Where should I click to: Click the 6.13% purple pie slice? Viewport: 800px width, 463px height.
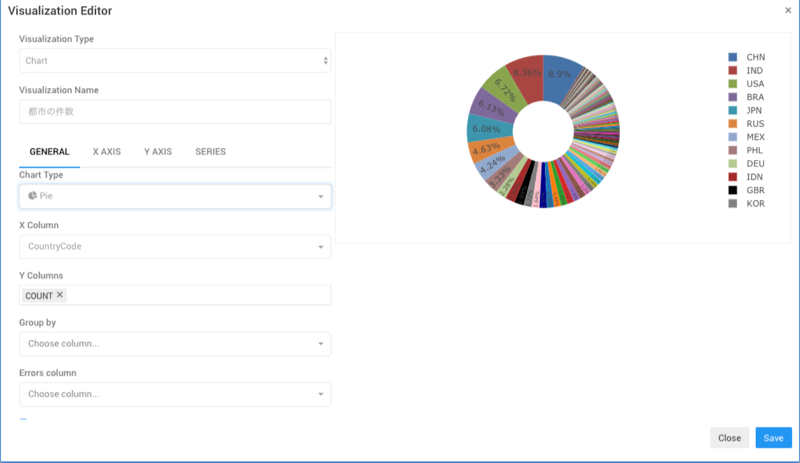[491, 108]
